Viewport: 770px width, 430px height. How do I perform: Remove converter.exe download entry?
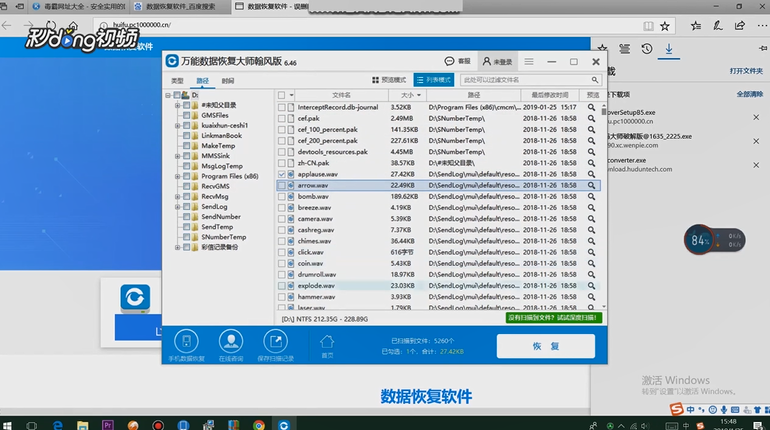coord(756,165)
